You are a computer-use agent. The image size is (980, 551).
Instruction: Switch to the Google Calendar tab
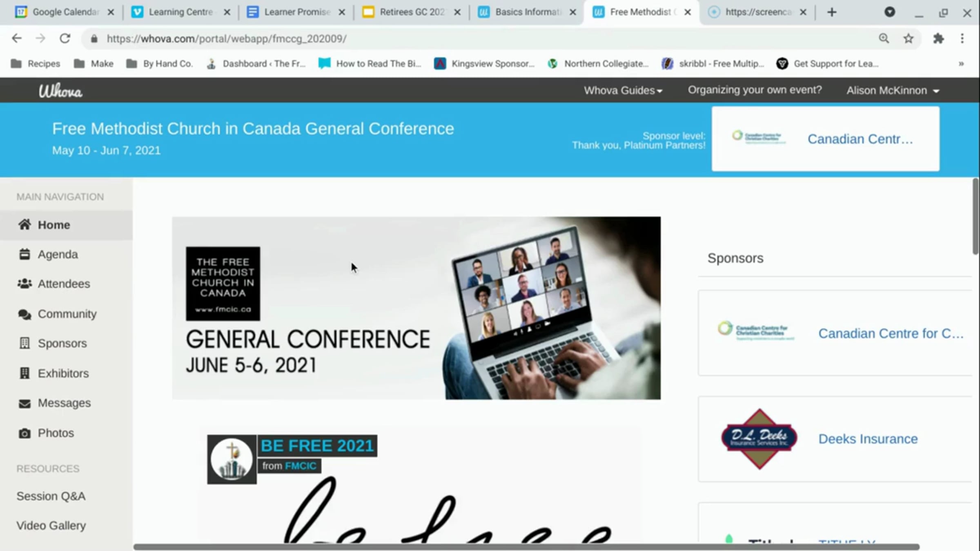pos(65,12)
